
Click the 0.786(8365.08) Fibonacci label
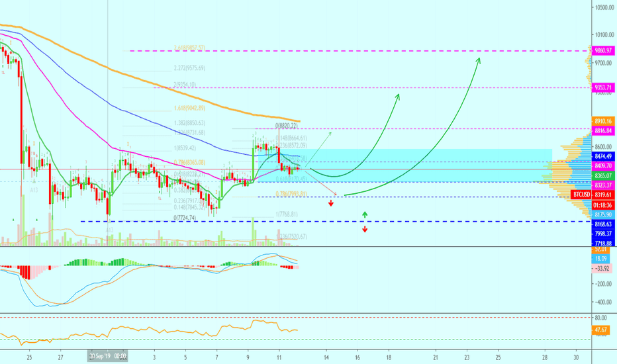[x=189, y=162]
